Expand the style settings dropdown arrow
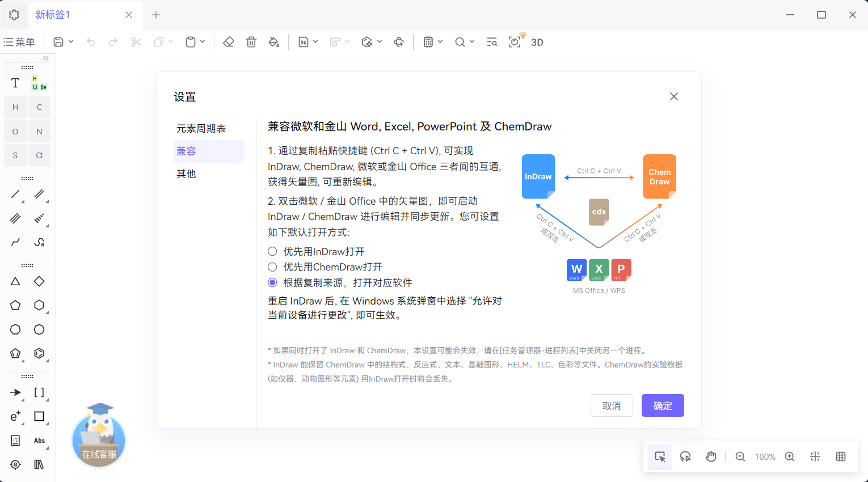This screenshot has height=482, width=868. point(315,42)
